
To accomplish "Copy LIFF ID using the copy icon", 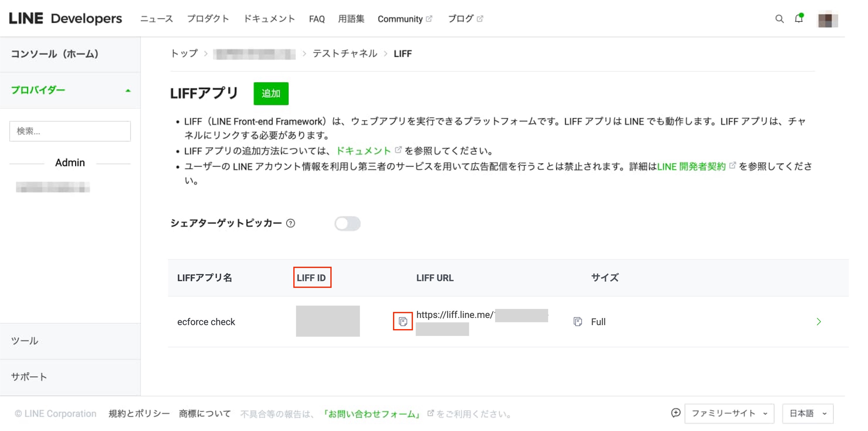I will (403, 321).
